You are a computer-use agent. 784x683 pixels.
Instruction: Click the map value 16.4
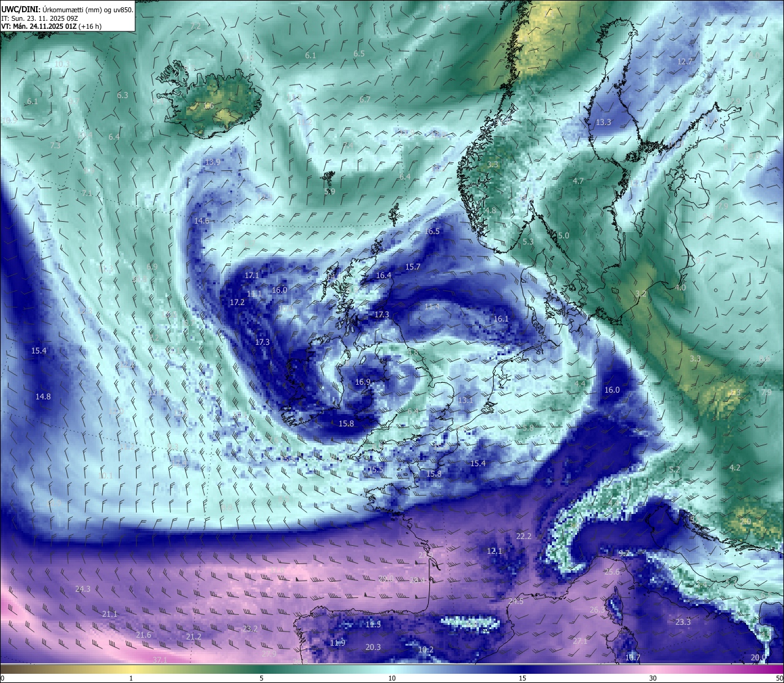(383, 276)
